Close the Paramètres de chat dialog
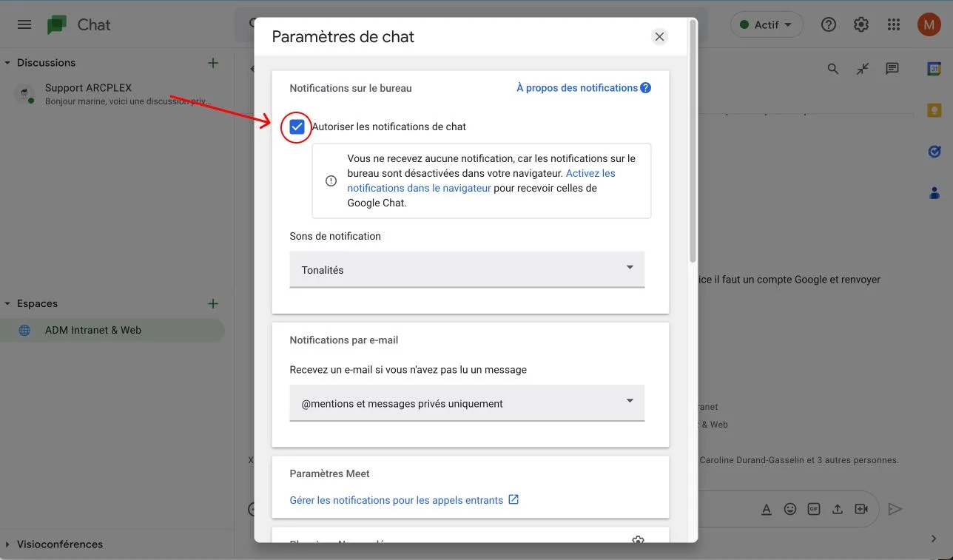This screenshot has height=560, width=953. 660,37
